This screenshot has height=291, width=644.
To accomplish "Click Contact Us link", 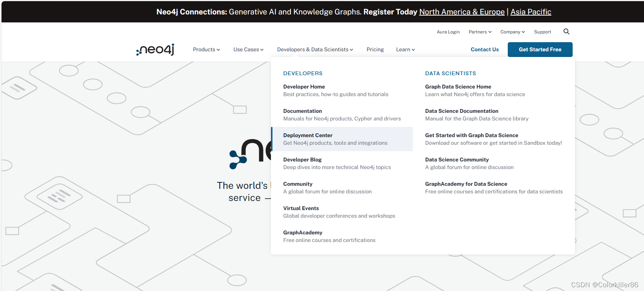I will click(485, 49).
